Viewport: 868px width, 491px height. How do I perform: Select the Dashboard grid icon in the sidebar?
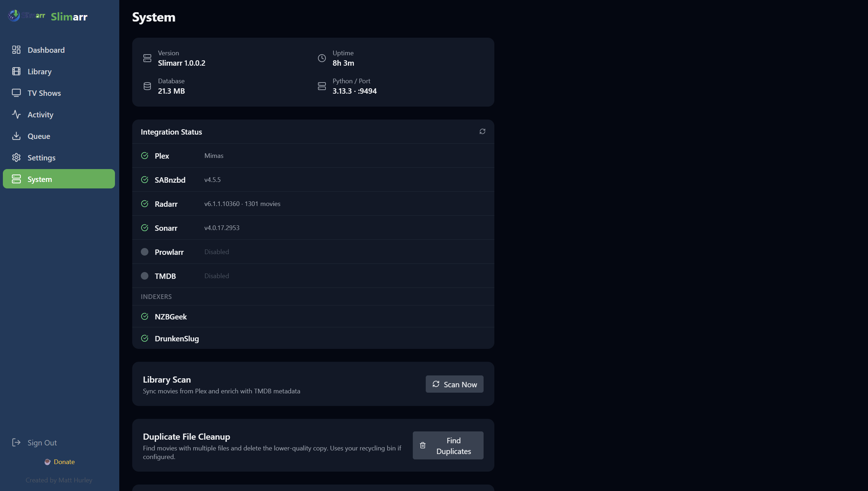pos(16,50)
